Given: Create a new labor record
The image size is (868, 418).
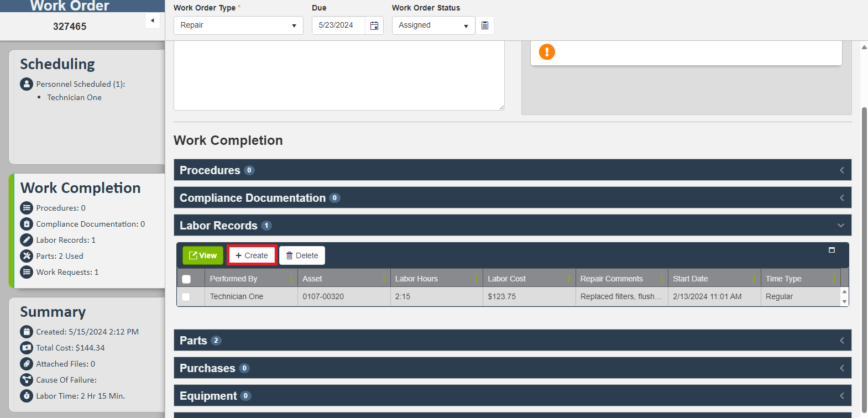Looking at the screenshot, I should 252,255.
